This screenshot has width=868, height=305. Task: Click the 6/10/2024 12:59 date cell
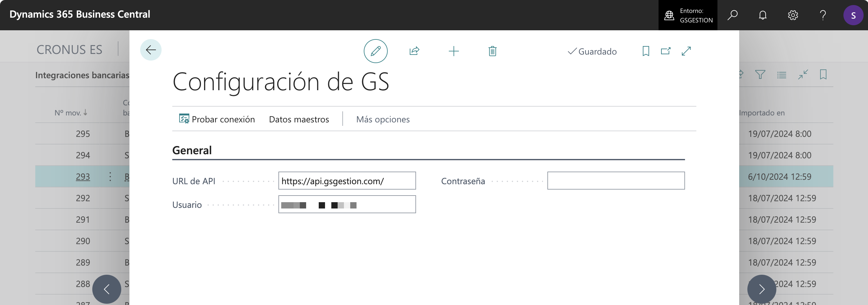point(779,176)
